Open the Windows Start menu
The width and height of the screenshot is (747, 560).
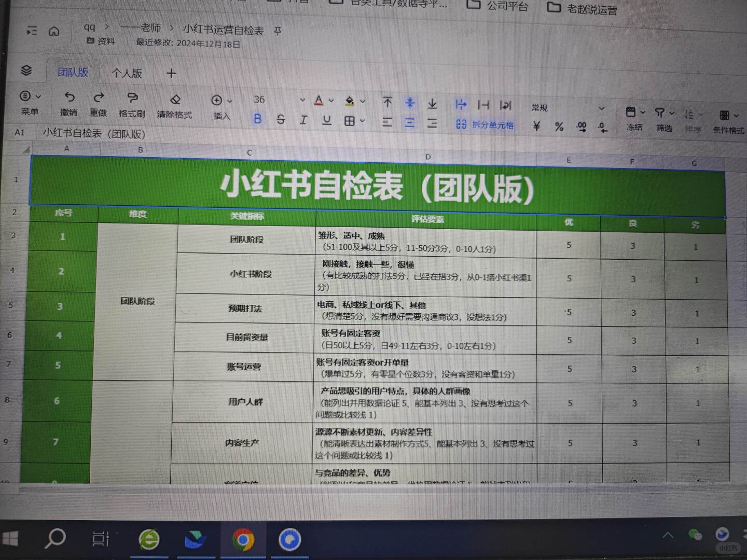point(9,538)
